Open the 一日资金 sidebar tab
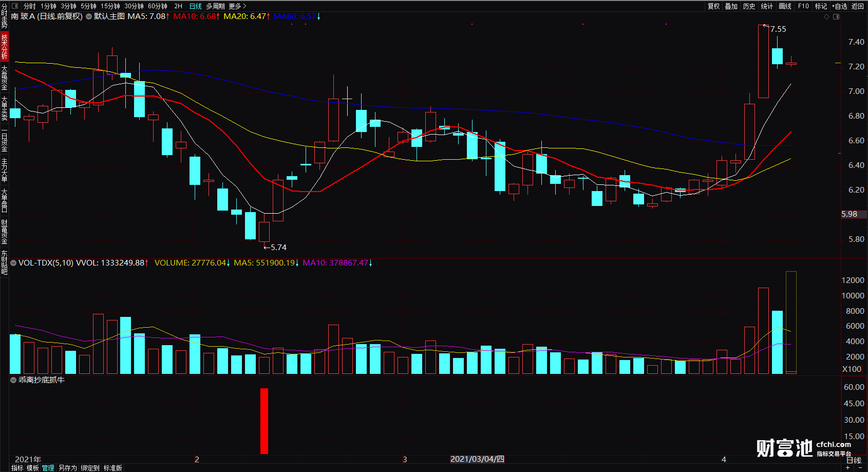The width and height of the screenshot is (868, 472). [4, 139]
